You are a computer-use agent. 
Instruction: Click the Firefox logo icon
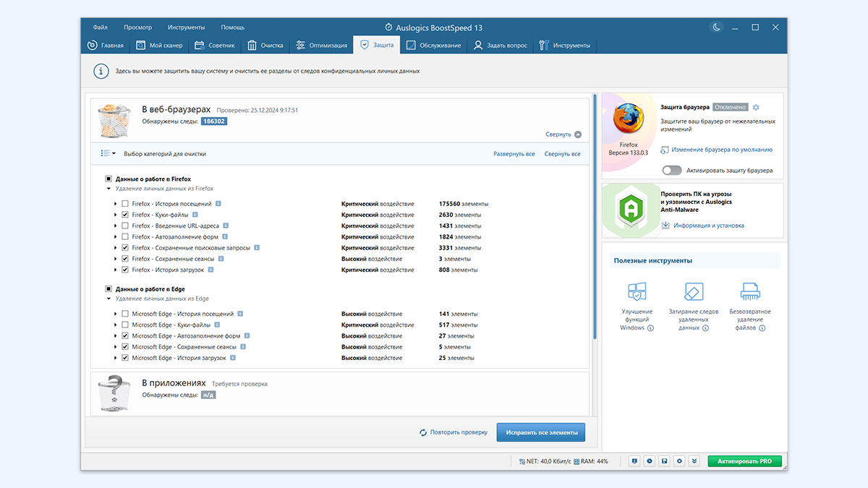coord(628,118)
